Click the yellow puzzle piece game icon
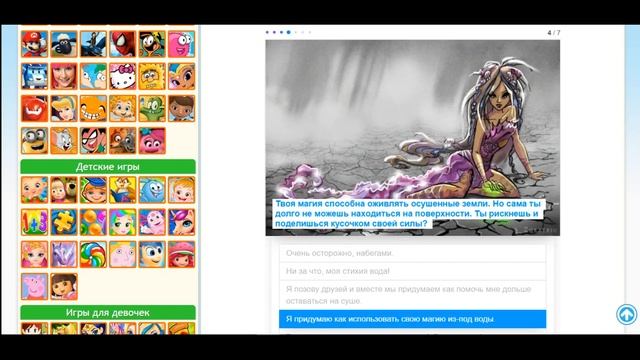 pyautogui.click(x=64, y=222)
